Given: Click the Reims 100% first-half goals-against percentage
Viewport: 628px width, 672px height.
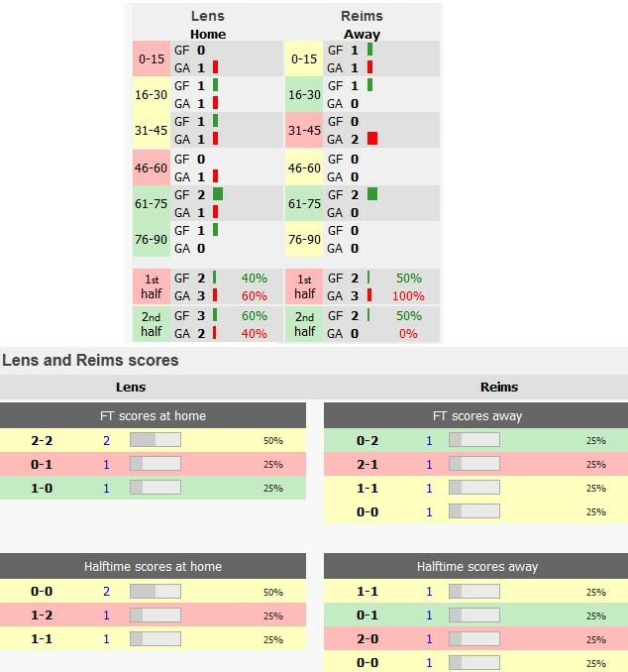Looking at the screenshot, I should (407, 296).
